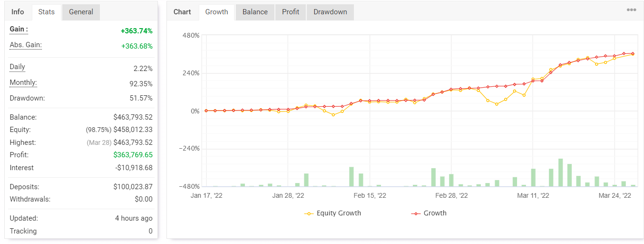Screen dimensions: 644x244
Task: Click the green Profit value $363,769.65
Action: click(133, 155)
